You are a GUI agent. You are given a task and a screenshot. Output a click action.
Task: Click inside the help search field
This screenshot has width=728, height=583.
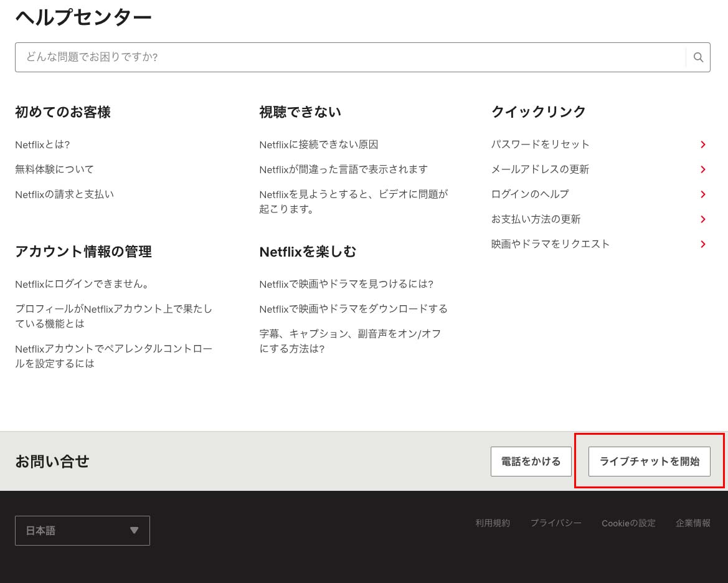[249, 57]
